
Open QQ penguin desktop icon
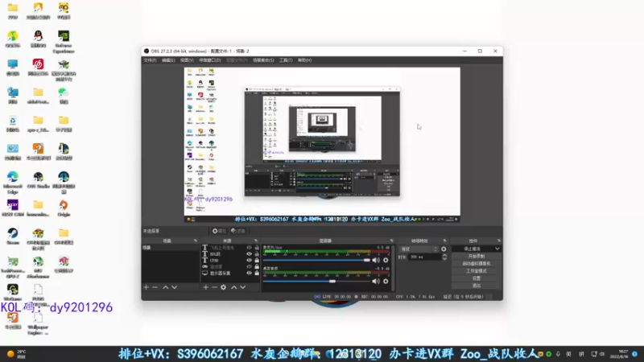pyautogui.click(x=38, y=39)
